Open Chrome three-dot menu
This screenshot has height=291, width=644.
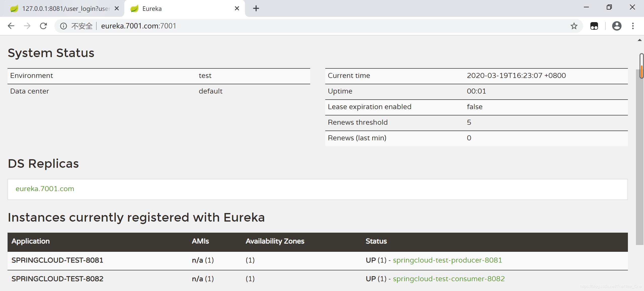(x=633, y=26)
